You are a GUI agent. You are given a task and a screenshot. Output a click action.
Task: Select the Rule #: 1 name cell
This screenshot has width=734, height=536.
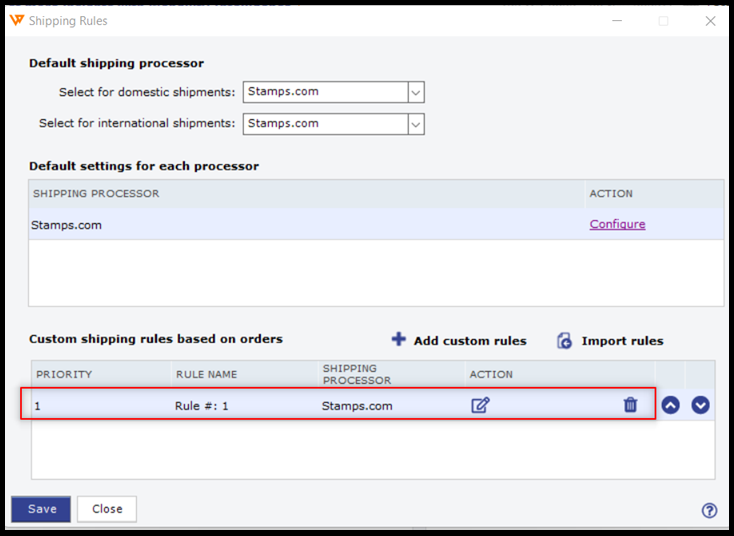pyautogui.click(x=202, y=406)
